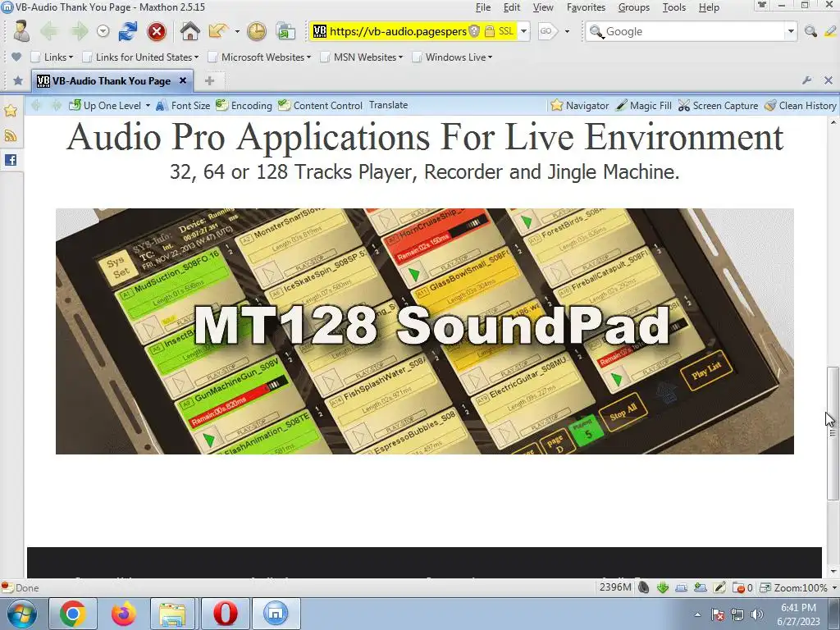The height and width of the screenshot is (630, 840).
Task: Open the Navigator tool
Action: coord(580,106)
